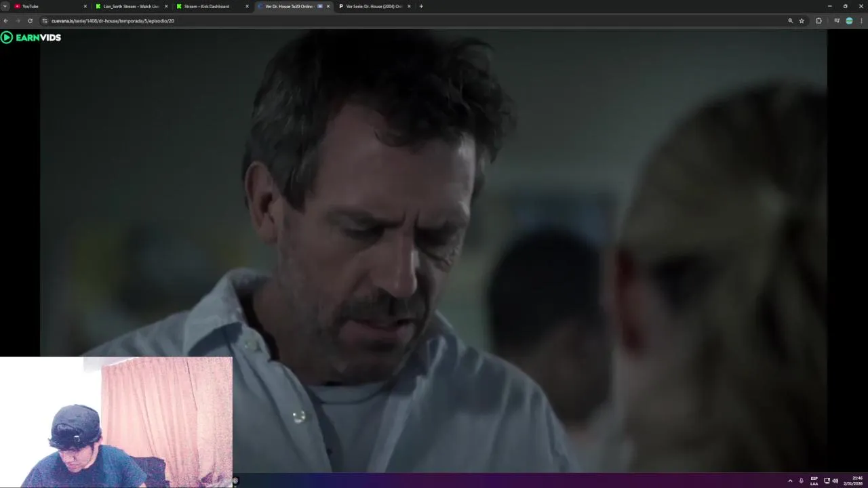Open the network status tray icon

(827, 481)
